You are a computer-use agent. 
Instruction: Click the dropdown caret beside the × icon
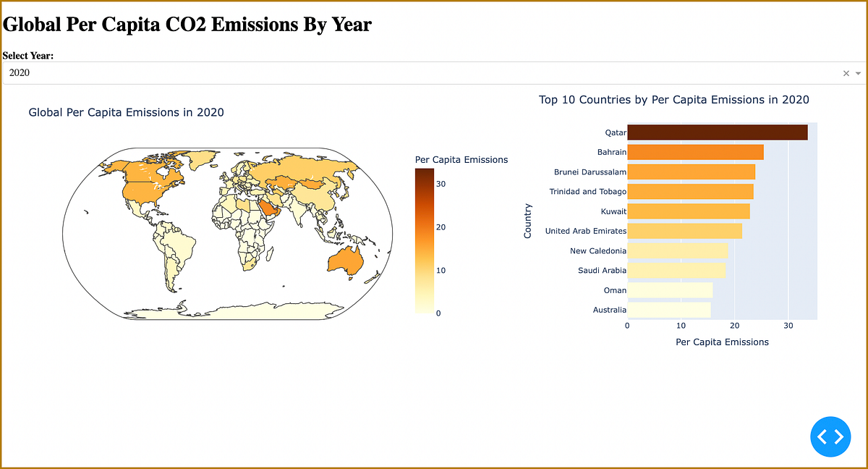click(858, 73)
